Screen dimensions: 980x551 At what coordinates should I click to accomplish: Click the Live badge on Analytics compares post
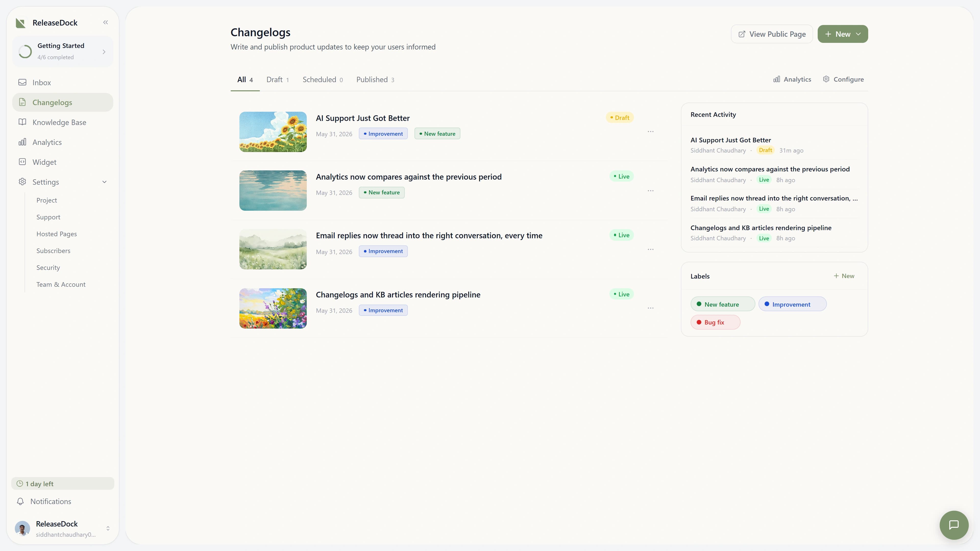(x=621, y=177)
